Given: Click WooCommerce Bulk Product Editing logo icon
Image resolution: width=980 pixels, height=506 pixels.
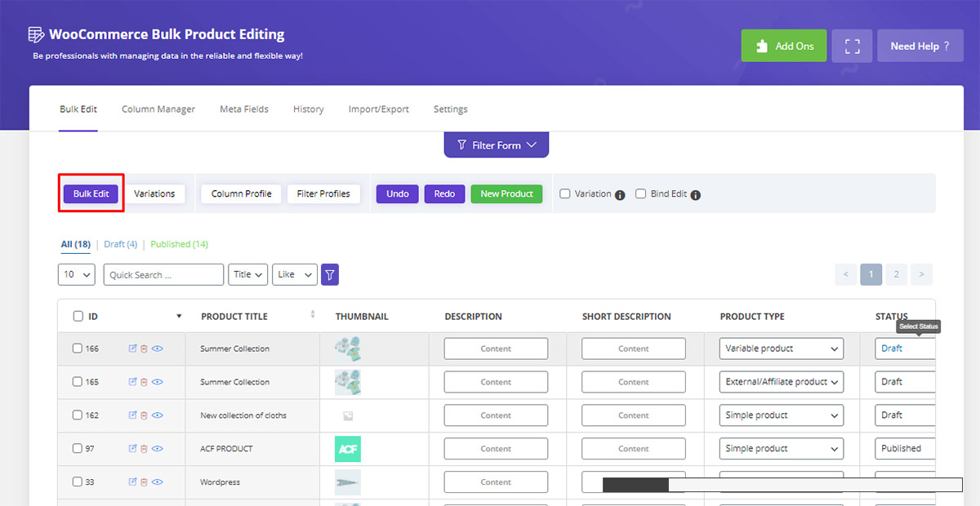Looking at the screenshot, I should (36, 34).
